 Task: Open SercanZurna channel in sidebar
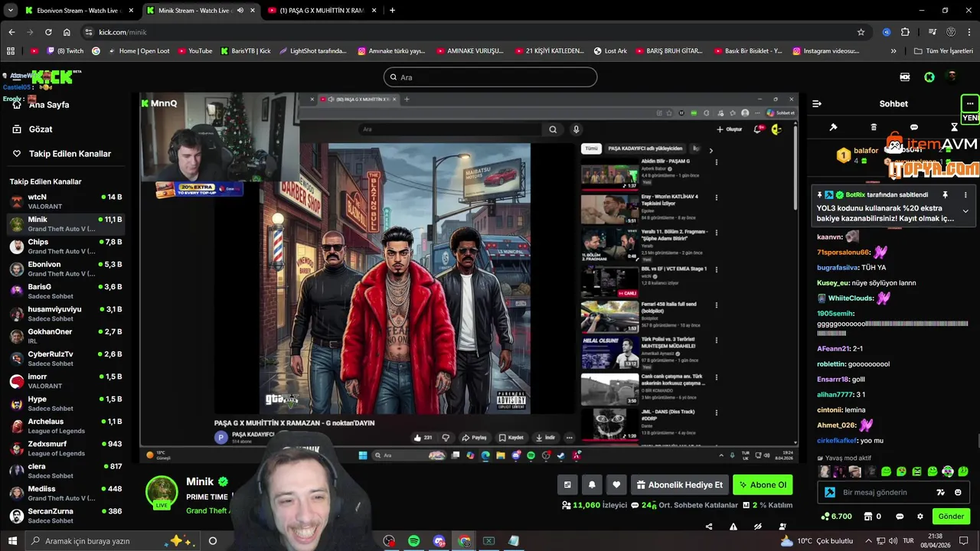67,516
